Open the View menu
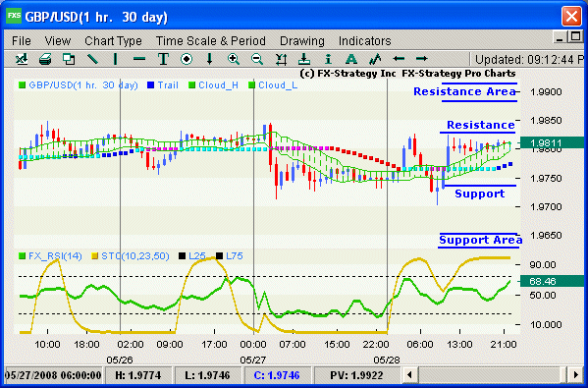The width and height of the screenshot is (588, 388). point(57,41)
